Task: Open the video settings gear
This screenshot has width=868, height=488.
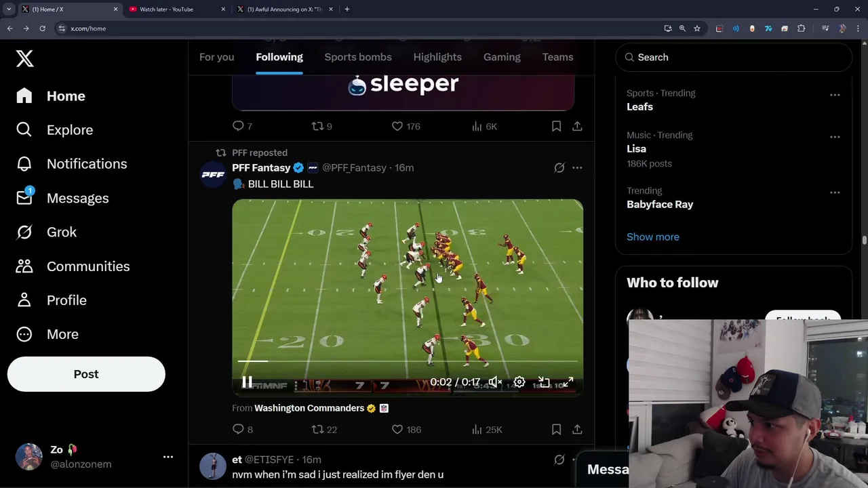Action: pos(519,382)
